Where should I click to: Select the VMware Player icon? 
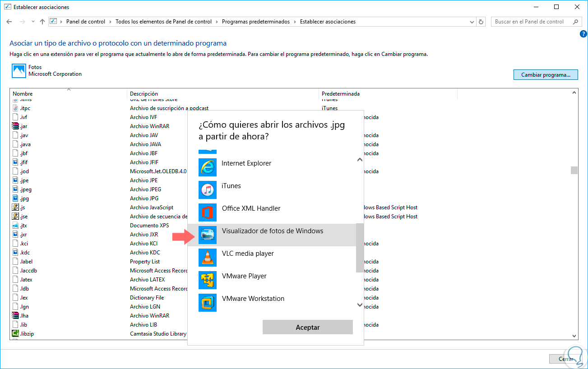click(x=208, y=280)
